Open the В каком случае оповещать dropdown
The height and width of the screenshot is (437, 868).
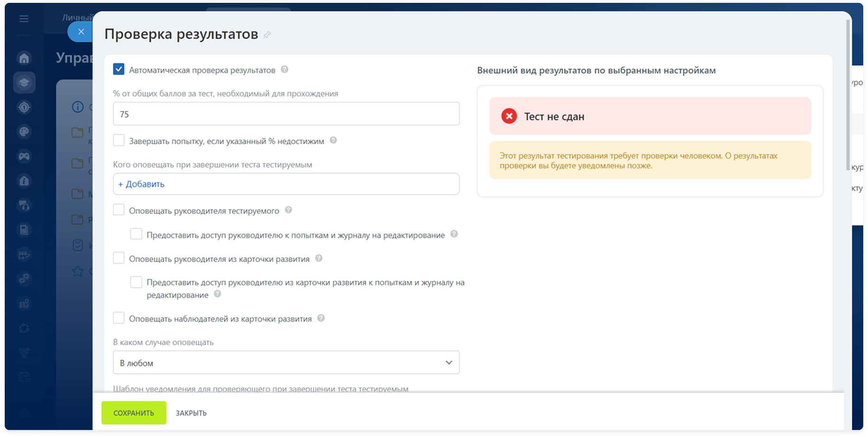286,363
